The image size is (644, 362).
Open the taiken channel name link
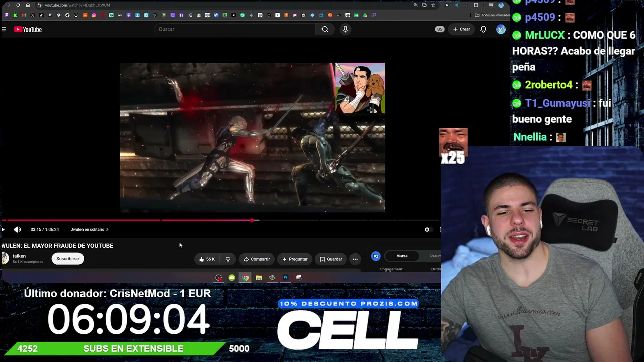(x=19, y=256)
